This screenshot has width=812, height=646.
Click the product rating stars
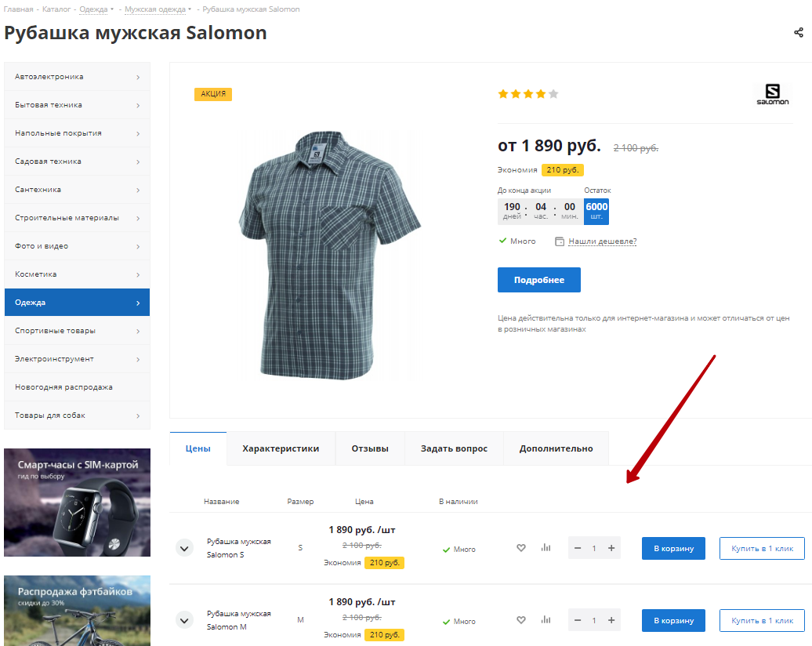(527, 94)
